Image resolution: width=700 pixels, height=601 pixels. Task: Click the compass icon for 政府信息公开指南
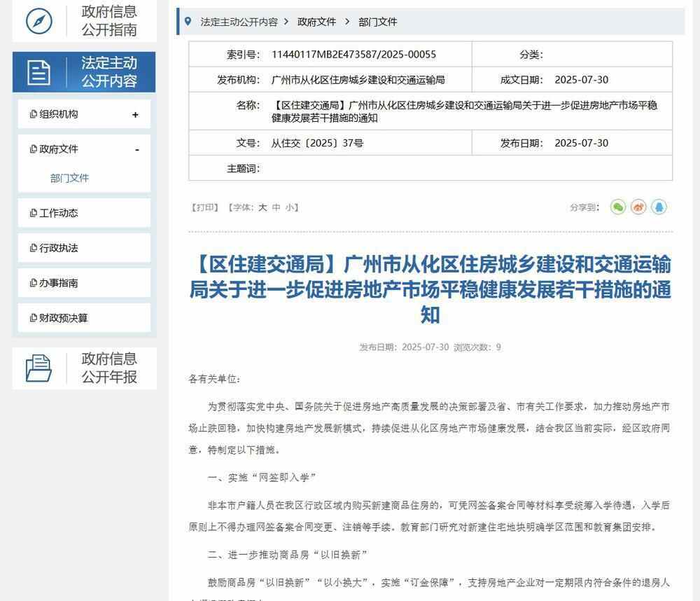pyautogui.click(x=39, y=21)
